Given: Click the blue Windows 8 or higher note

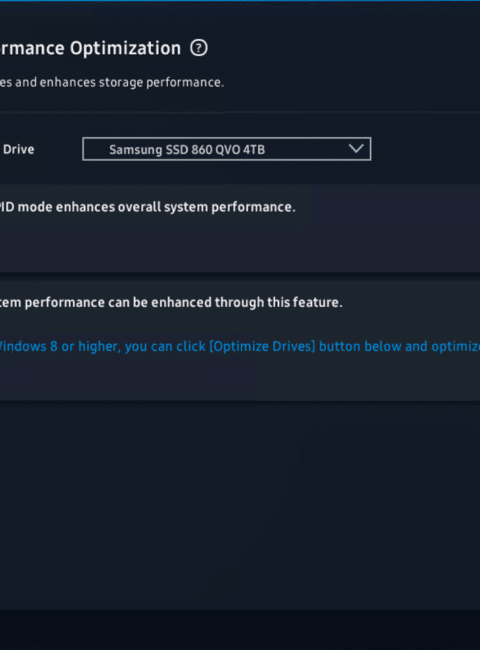Looking at the screenshot, I should 240,346.
